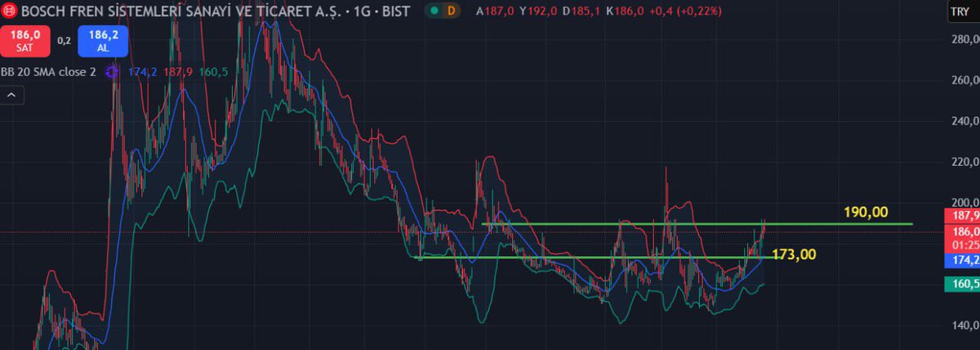Click the 200,00 price axis label
980x350 pixels.
tap(964, 202)
